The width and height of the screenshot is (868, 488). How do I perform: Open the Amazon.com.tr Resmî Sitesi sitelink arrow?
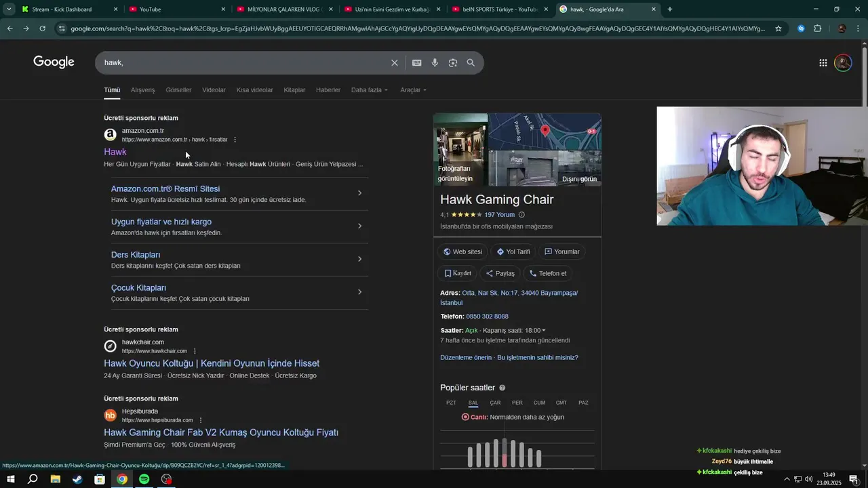click(359, 193)
